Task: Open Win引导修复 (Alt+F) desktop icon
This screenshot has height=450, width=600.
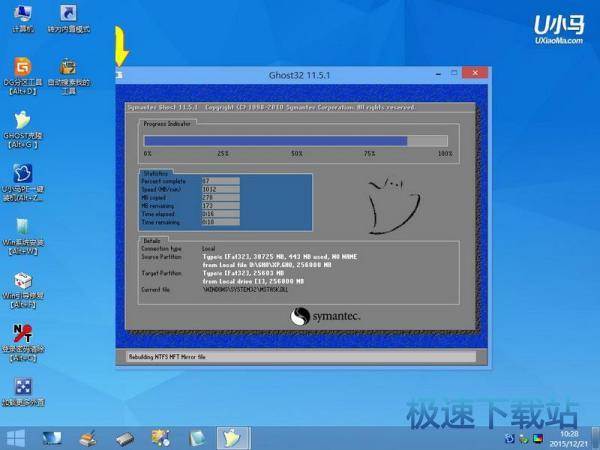Action: coord(23,290)
